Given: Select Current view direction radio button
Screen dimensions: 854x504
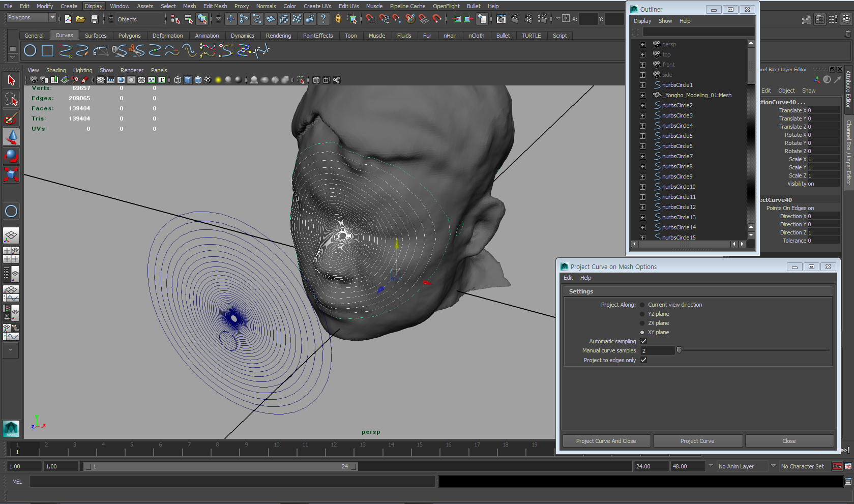Looking at the screenshot, I should click(642, 305).
